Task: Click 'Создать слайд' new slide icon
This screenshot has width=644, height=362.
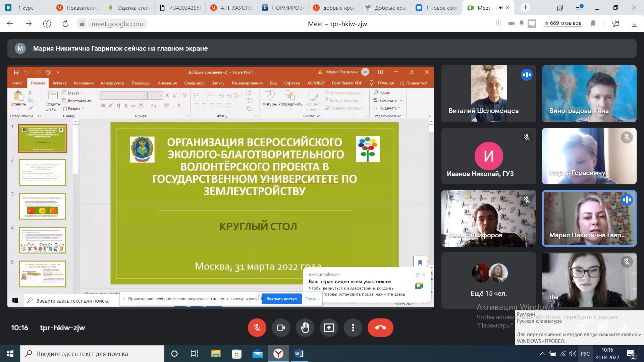Action: [52, 96]
